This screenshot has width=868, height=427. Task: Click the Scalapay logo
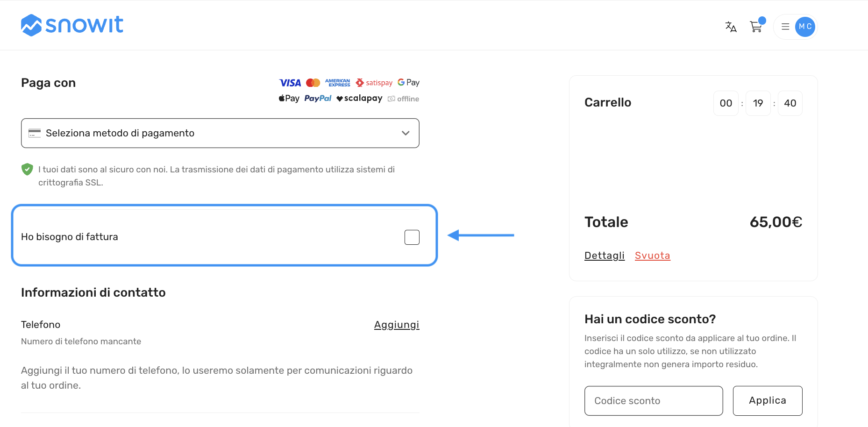click(x=359, y=98)
